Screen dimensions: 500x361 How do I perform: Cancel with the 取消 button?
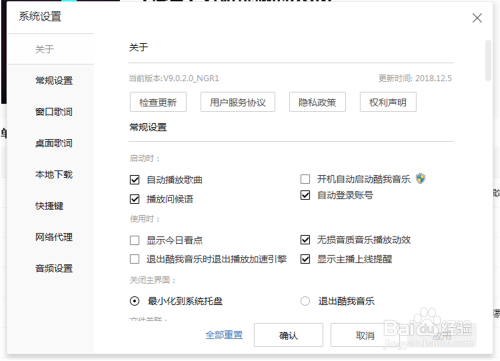[365, 335]
